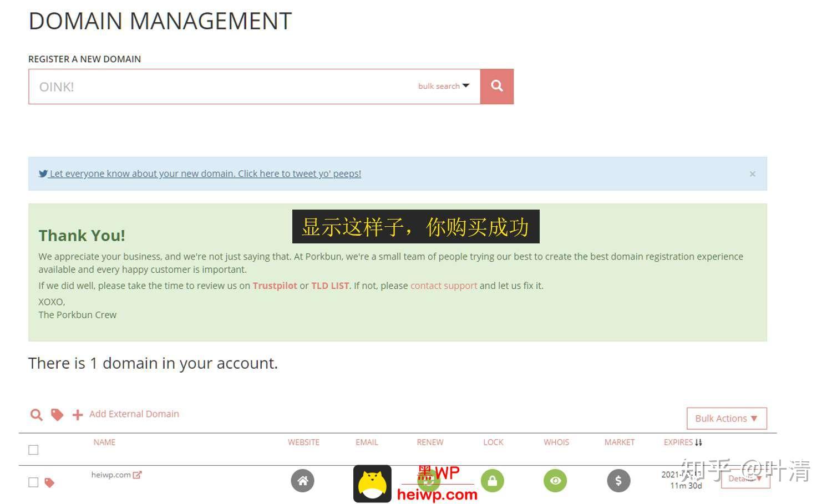Click the MARKET column header

(x=620, y=442)
